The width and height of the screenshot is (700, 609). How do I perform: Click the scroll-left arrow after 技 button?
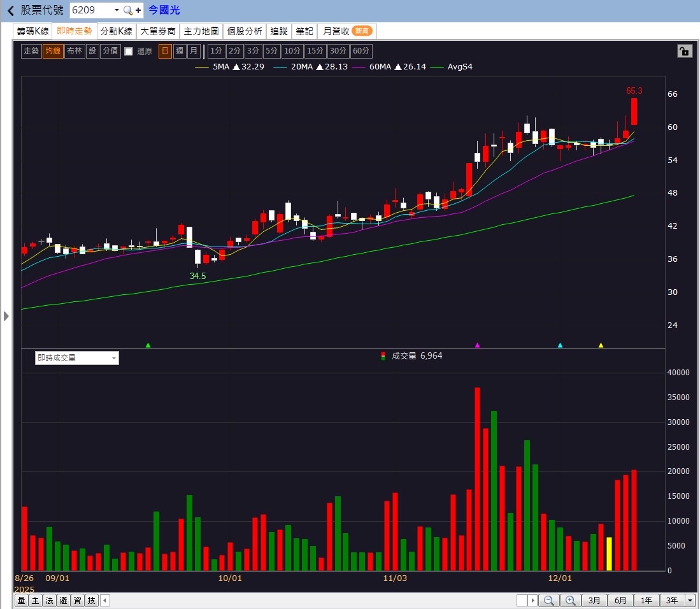tap(105, 601)
